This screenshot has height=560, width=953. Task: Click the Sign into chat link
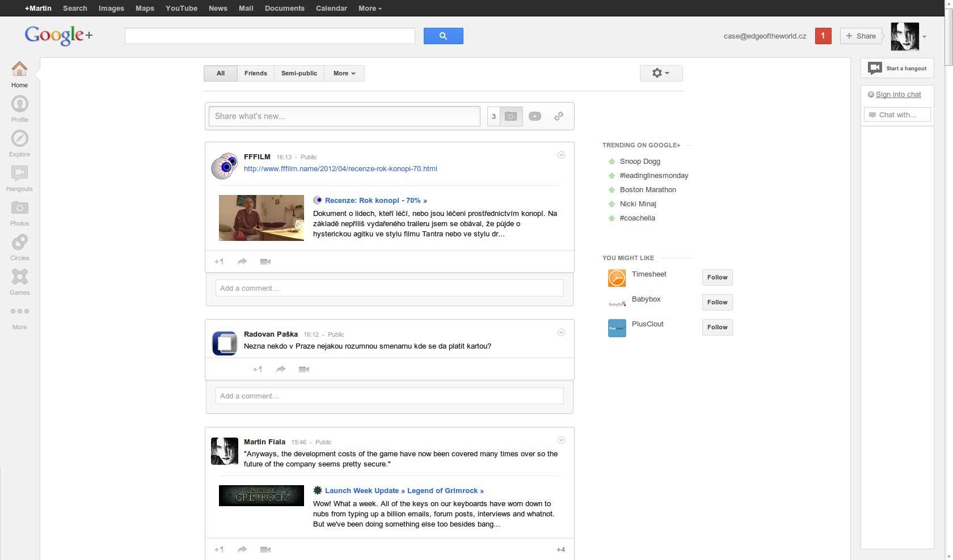tap(898, 95)
